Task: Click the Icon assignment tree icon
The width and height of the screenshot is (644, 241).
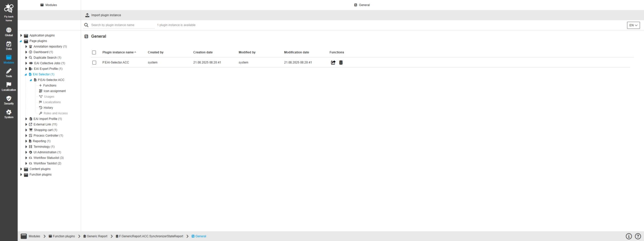Action: [x=41, y=91]
